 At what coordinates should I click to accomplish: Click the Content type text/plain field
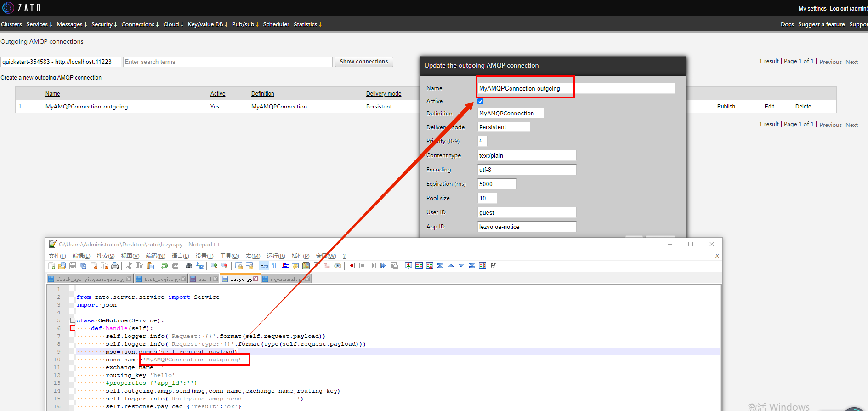527,155
